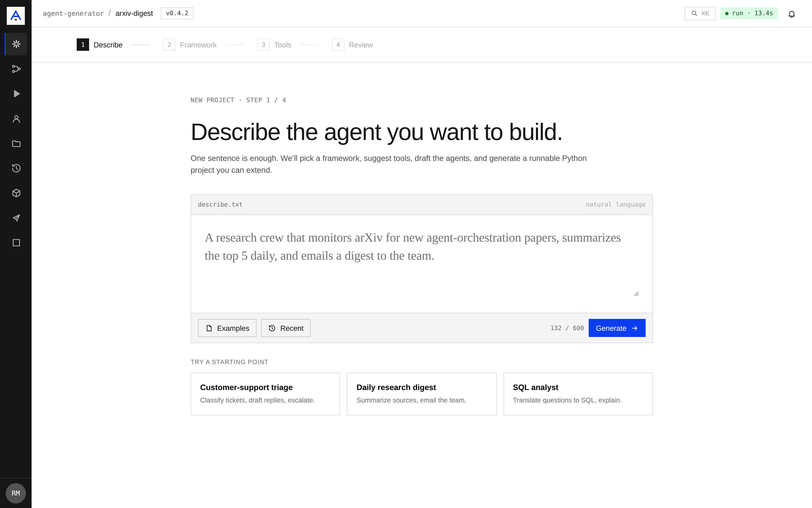This screenshot has height=508, width=812.
Task: Go to step 4 Review
Action: point(352,45)
